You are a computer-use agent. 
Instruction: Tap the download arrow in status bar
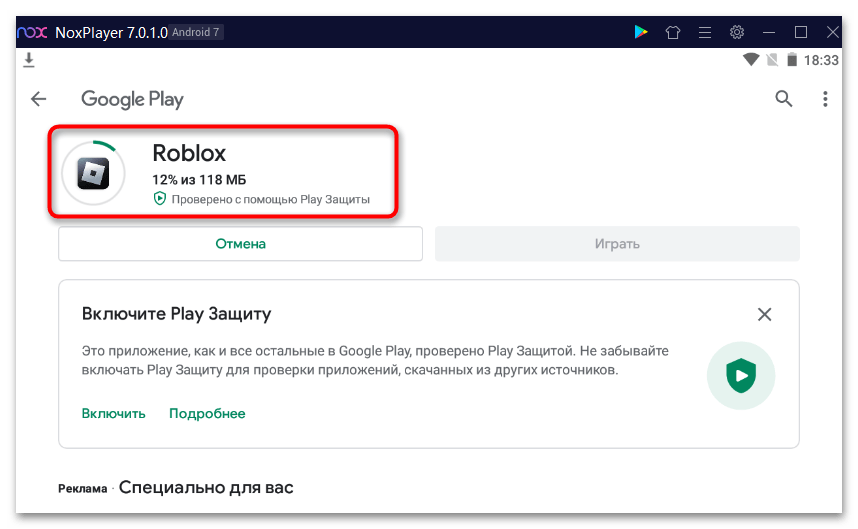[x=29, y=61]
